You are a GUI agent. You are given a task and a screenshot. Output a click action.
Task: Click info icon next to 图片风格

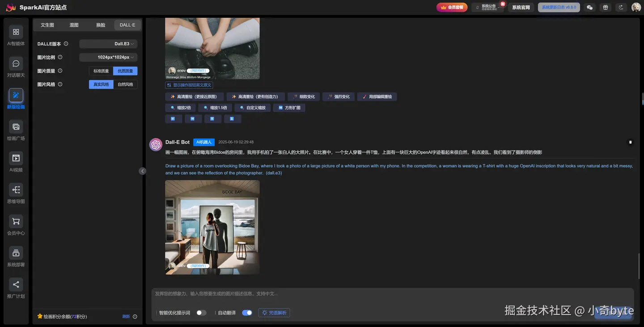[x=60, y=84]
